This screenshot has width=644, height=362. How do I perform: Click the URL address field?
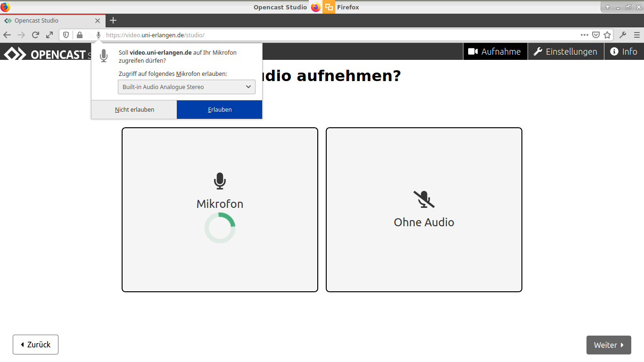tap(330, 35)
